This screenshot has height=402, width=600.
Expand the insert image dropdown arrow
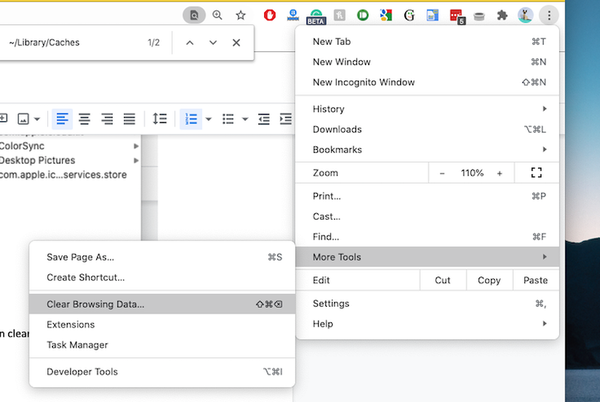pos(39,119)
